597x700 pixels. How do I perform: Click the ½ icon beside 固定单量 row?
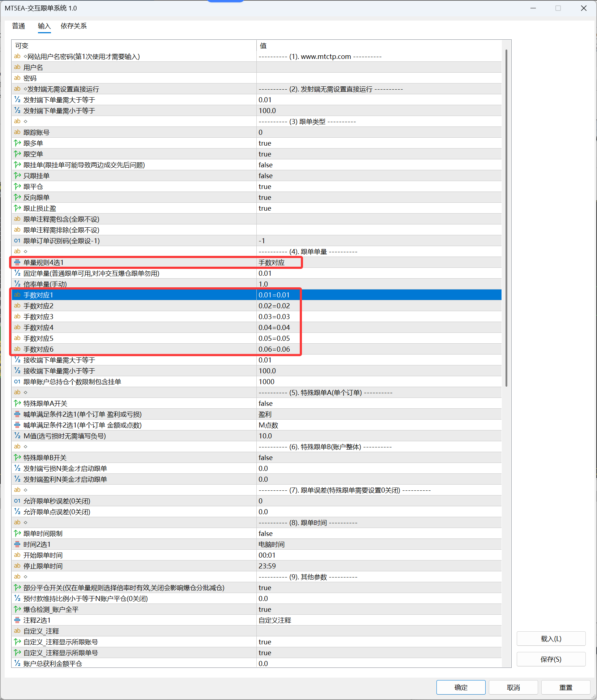(17, 273)
